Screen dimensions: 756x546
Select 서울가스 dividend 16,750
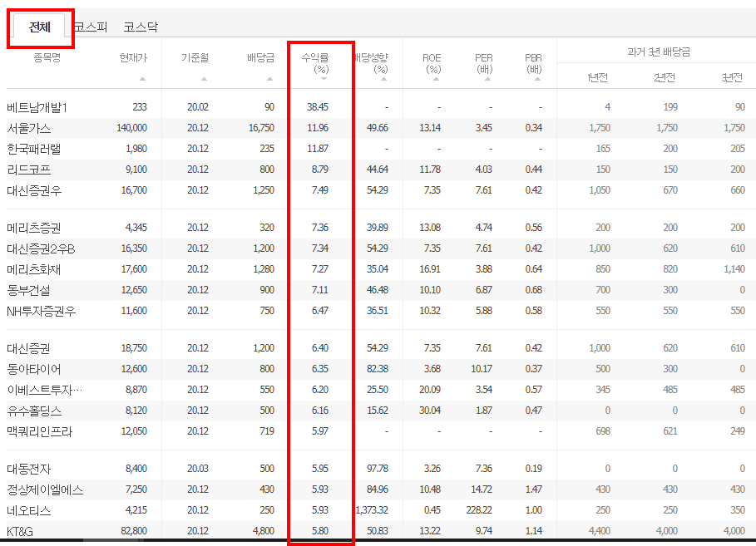click(261, 128)
